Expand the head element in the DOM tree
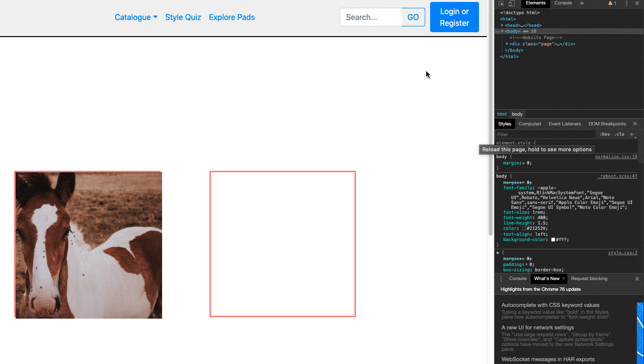Image resolution: width=644 pixels, height=364 pixels. coord(502,25)
